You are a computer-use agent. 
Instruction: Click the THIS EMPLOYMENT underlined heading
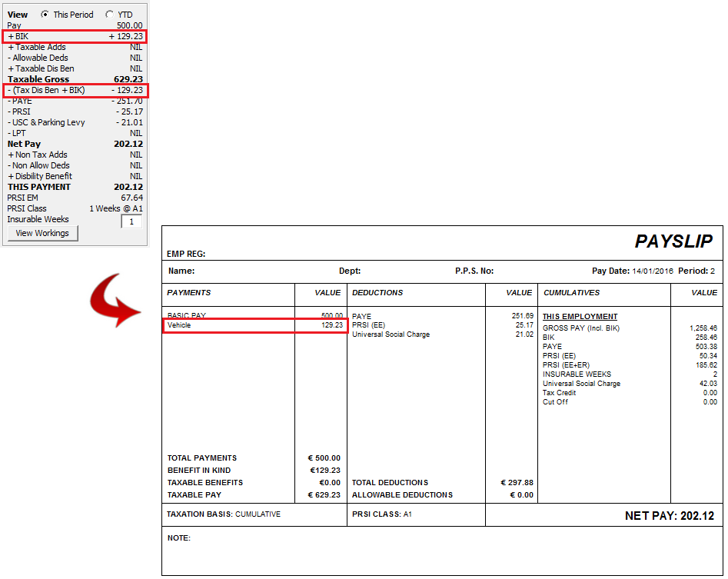(580, 316)
